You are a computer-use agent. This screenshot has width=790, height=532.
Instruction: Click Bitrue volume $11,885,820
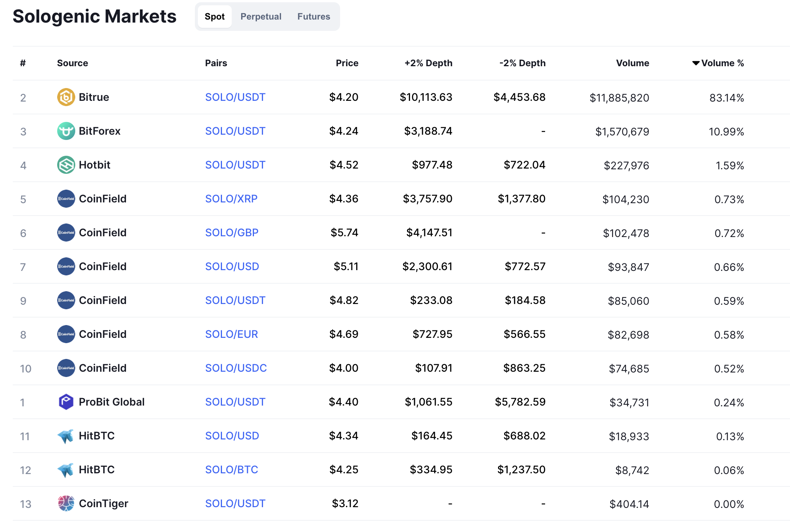619,98
